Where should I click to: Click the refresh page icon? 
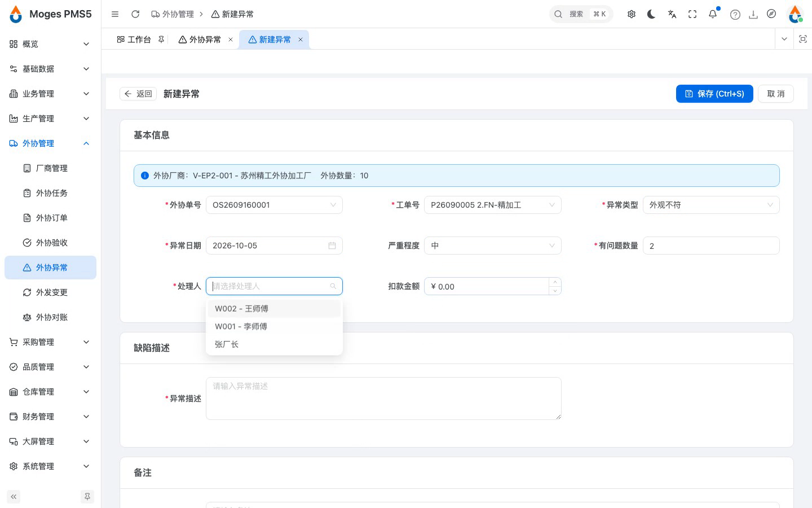point(135,14)
